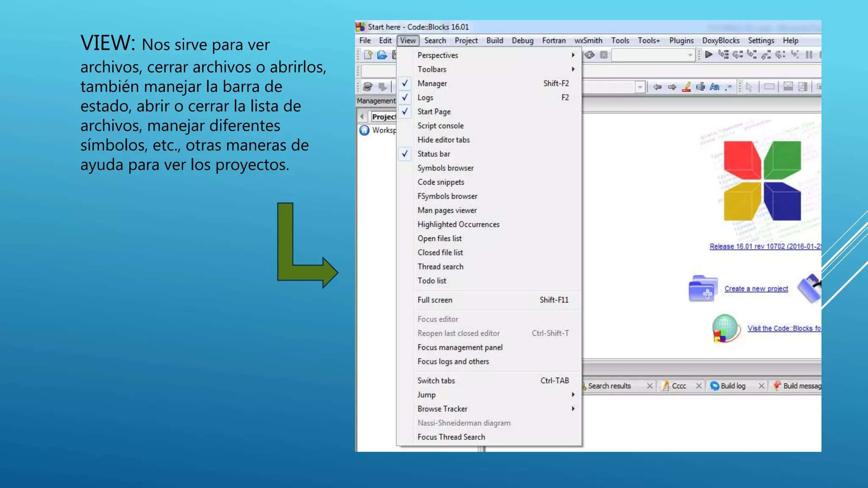Viewport: 868px width, 488px height.
Task: Uncheck Manager in the View menu
Action: [x=490, y=83]
